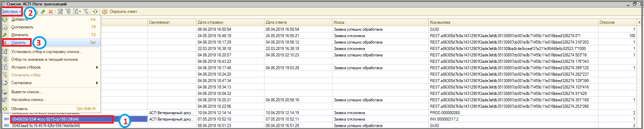Click response date 04.06.2019 22:10:23
The height and width of the screenshot is (129, 644).
(x=282, y=55)
